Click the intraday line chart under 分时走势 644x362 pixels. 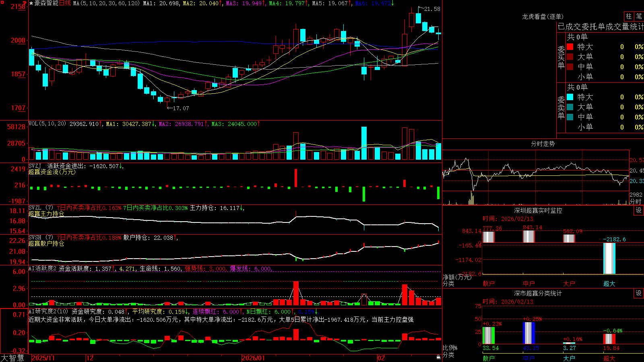[x=536, y=171]
